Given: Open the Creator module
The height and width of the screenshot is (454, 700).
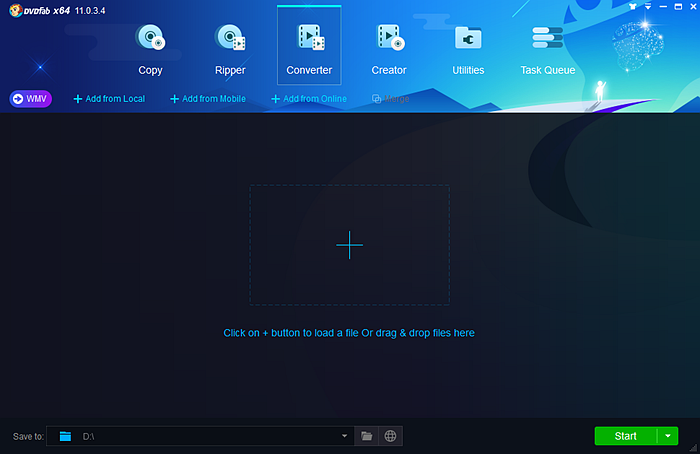Looking at the screenshot, I should coord(389,48).
